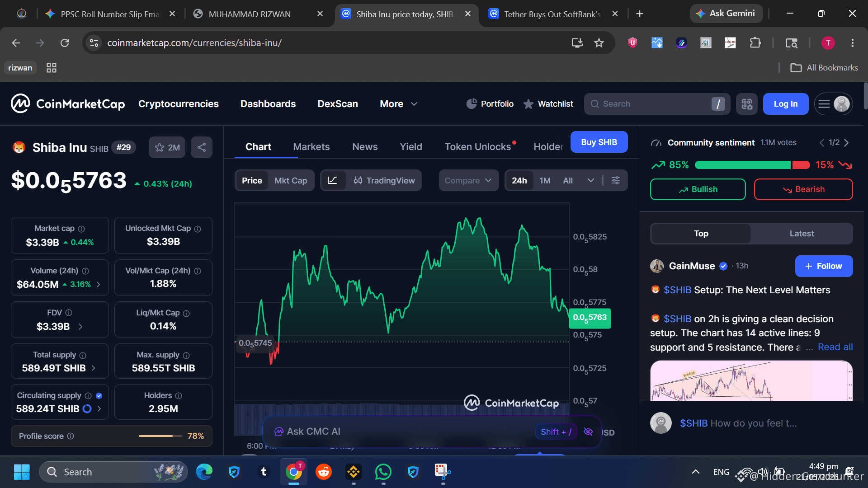This screenshot has width=868, height=488.
Task: Click the Profile score progress bar
Action: (160, 436)
